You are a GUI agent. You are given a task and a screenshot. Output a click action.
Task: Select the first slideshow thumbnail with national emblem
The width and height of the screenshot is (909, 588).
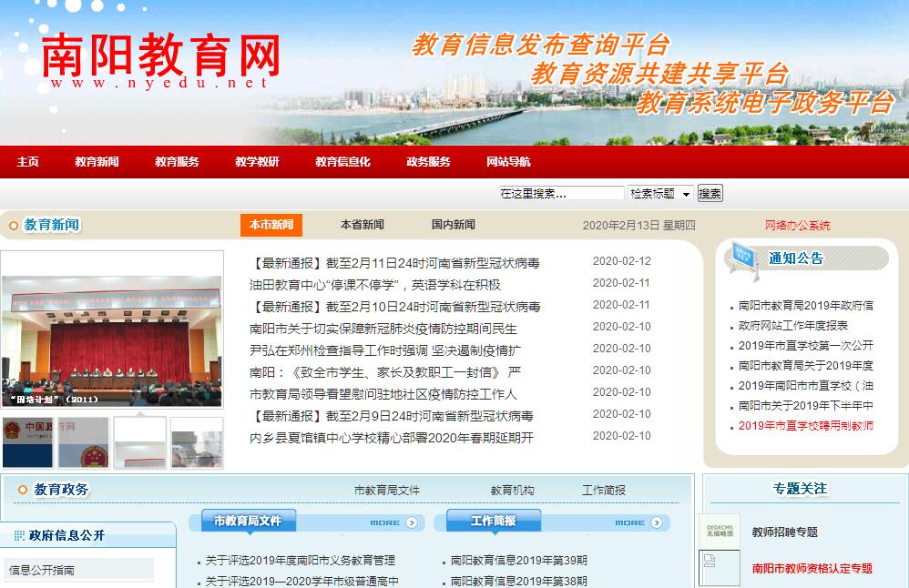27,442
